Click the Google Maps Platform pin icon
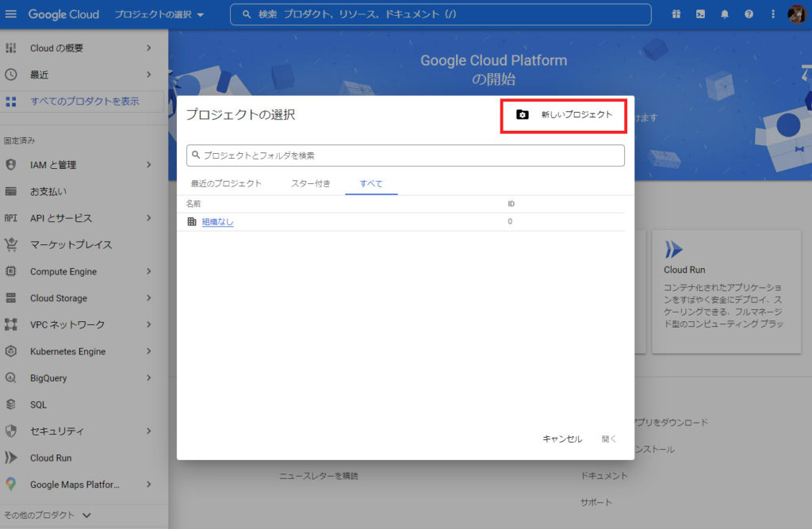Viewport: 812px width, 529px height. tap(11, 484)
